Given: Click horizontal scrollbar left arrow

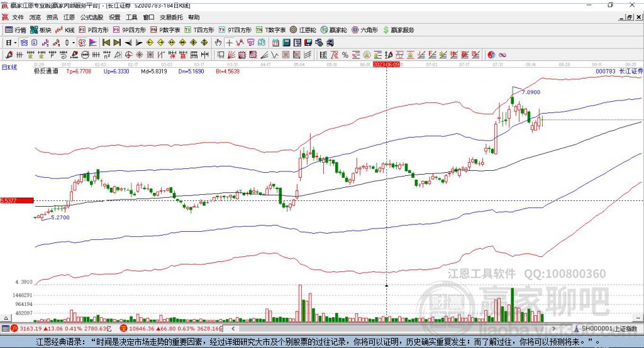Looking at the screenshot, I should coord(233,329).
